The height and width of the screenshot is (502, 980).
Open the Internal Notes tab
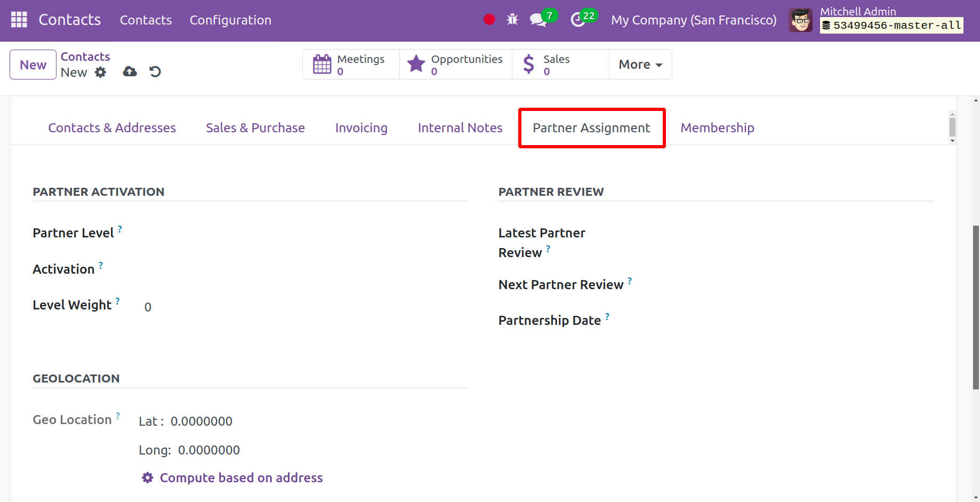(x=460, y=128)
